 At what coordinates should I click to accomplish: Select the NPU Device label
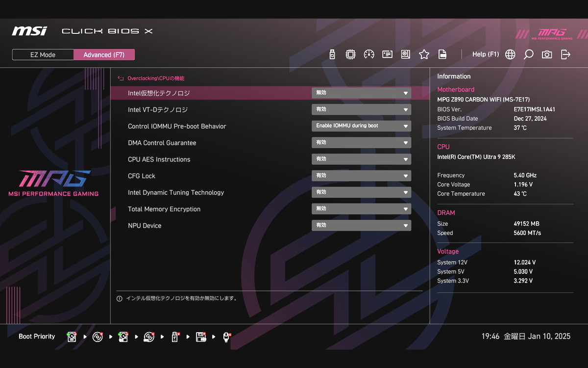click(x=145, y=226)
